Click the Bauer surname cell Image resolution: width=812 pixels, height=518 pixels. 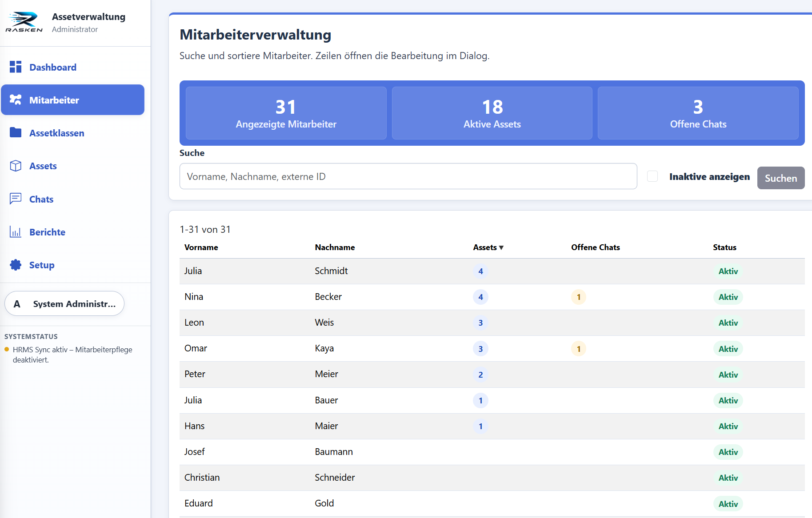[326, 400]
